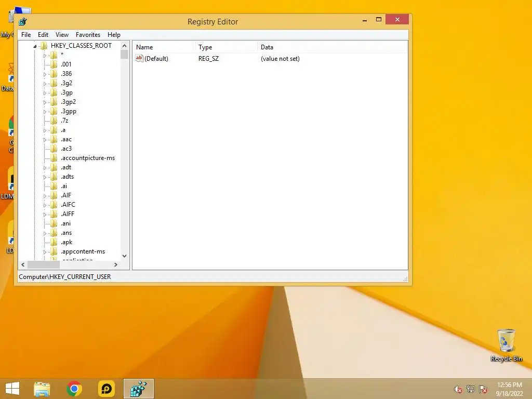The image size is (532, 399).
Task: Click the .apk key folder icon
Action: click(x=54, y=242)
